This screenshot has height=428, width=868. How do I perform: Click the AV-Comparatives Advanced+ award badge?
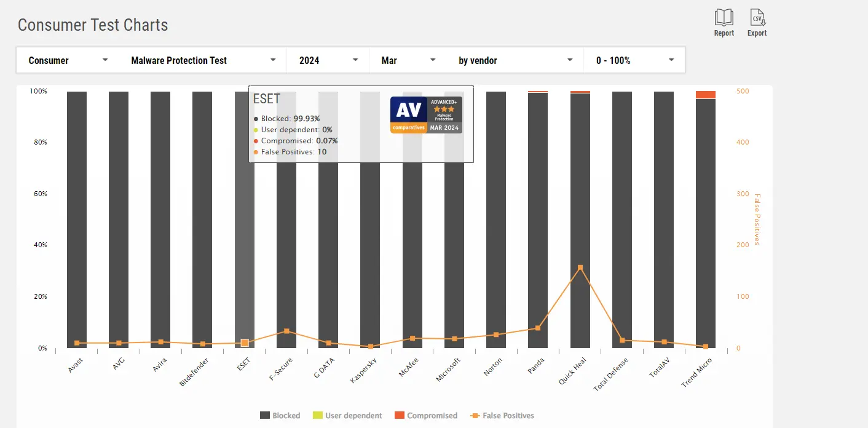pyautogui.click(x=426, y=114)
